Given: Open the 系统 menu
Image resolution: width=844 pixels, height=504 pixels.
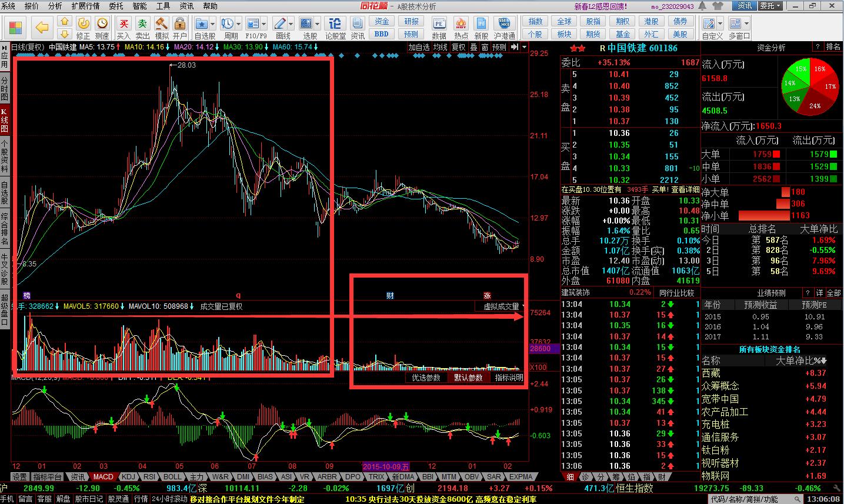Looking at the screenshot, I should (9, 6).
